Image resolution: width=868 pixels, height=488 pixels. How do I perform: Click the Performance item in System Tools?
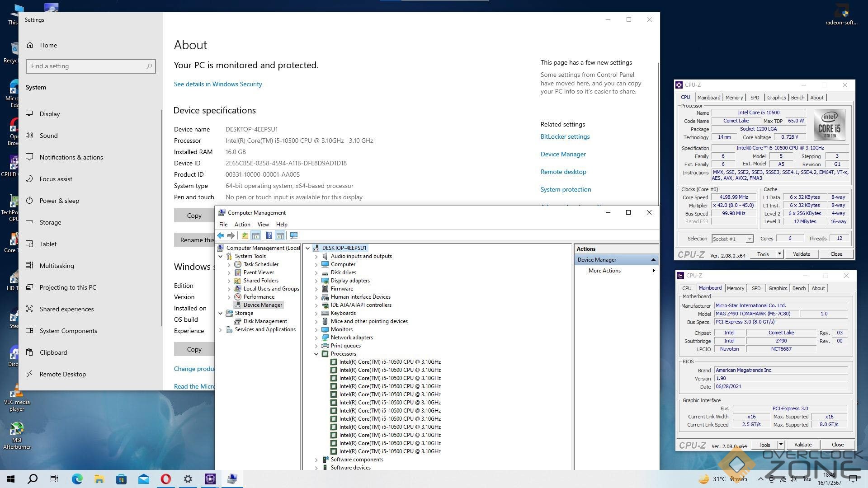click(259, 297)
